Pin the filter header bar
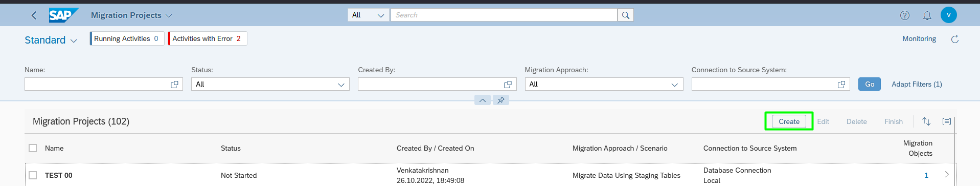The image size is (980, 186). coord(501,100)
